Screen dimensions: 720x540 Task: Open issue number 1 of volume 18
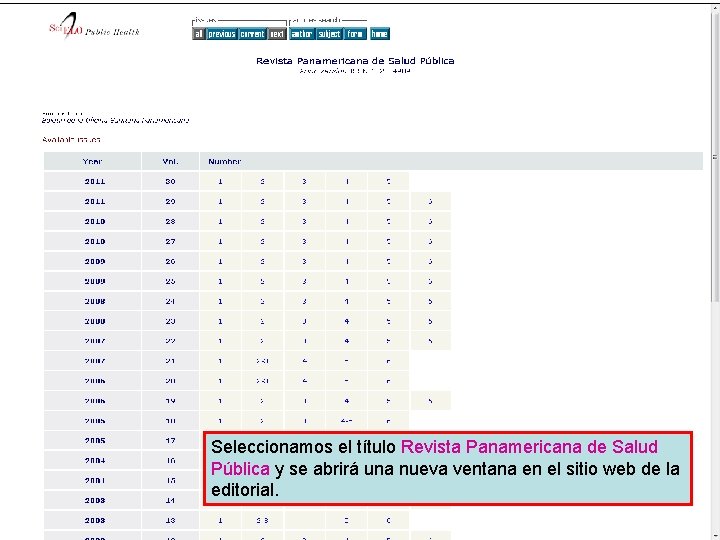220,421
